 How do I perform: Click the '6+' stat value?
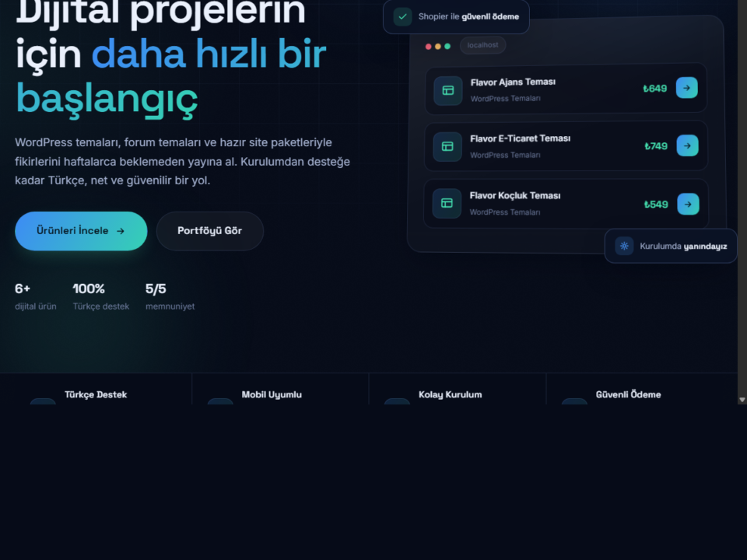click(23, 289)
